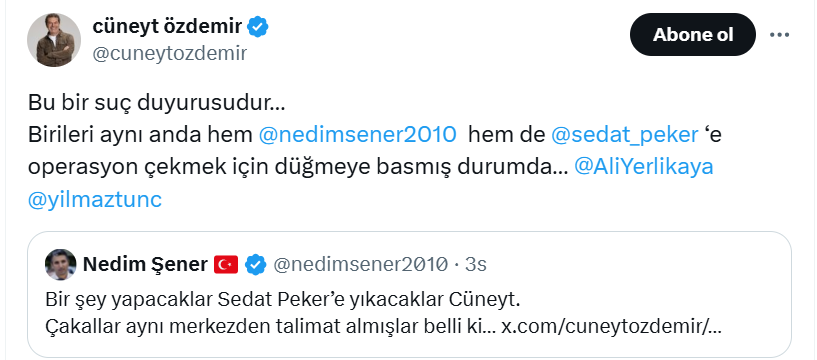
Task: Click Nedim Şener's small avatar in the quoted tweet
Action: (60, 265)
